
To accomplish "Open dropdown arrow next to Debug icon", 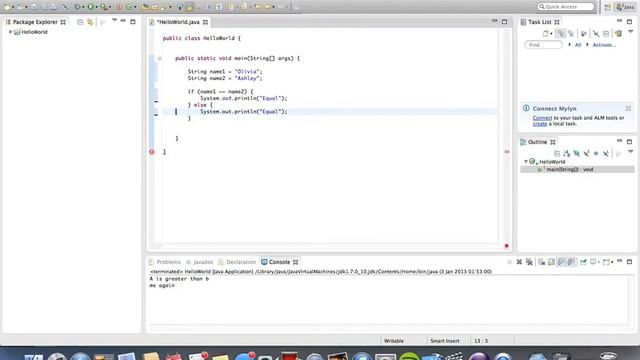I will click(83, 7).
